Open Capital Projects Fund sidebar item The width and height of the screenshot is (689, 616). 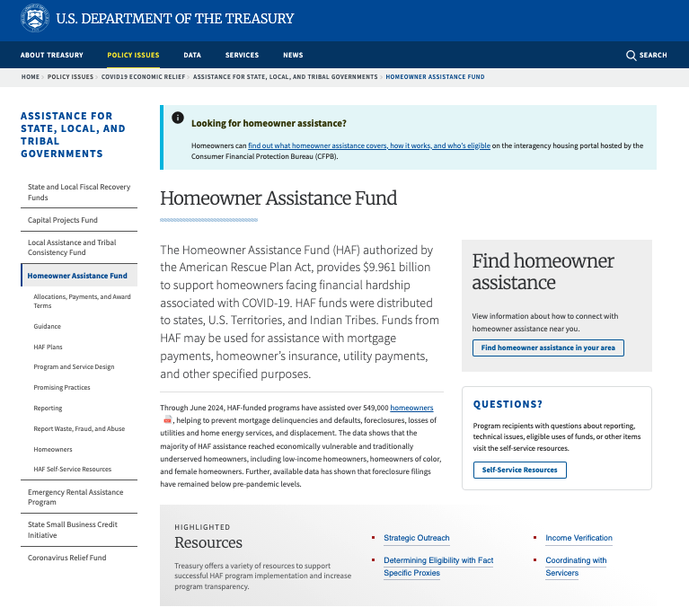click(x=63, y=220)
